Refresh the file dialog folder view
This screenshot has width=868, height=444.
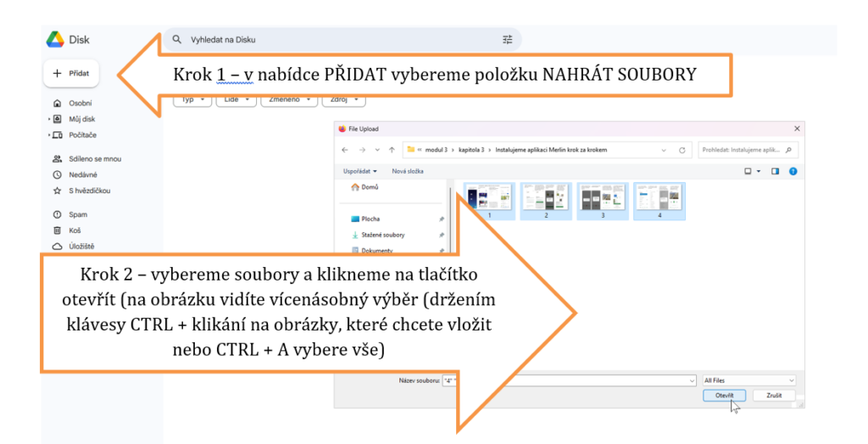tap(682, 150)
